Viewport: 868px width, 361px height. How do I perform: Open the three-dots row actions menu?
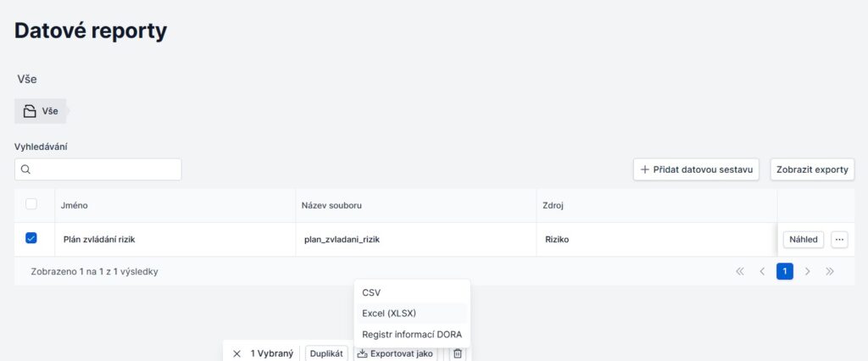839,240
